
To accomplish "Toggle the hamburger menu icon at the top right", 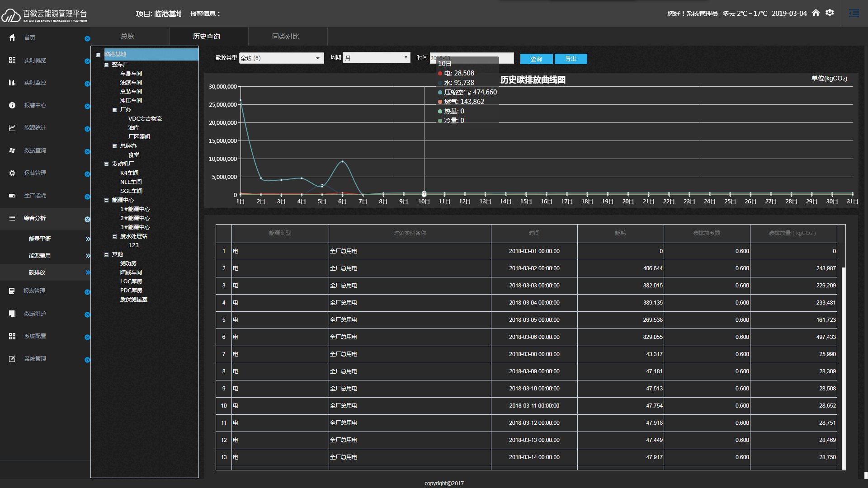I will 854,13.
